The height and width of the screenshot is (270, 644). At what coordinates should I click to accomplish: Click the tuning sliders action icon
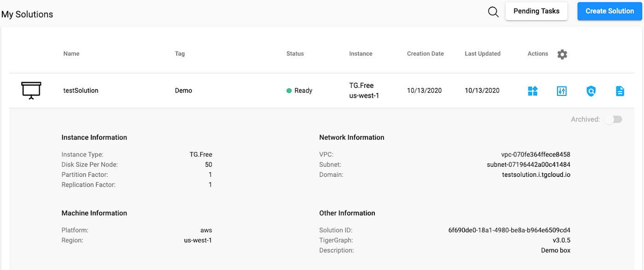point(562,91)
